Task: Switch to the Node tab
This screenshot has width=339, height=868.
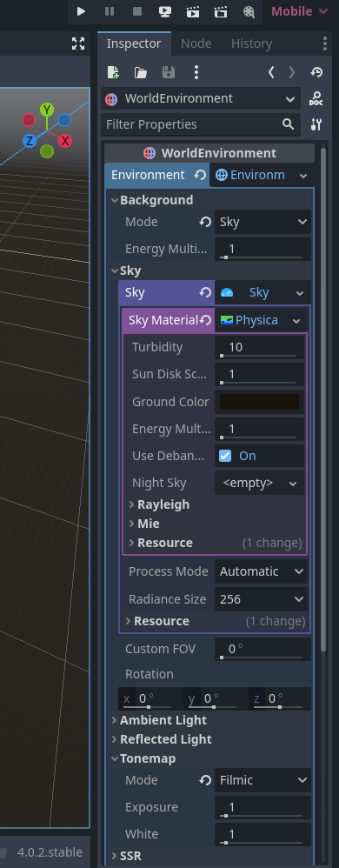Action: pos(196,43)
